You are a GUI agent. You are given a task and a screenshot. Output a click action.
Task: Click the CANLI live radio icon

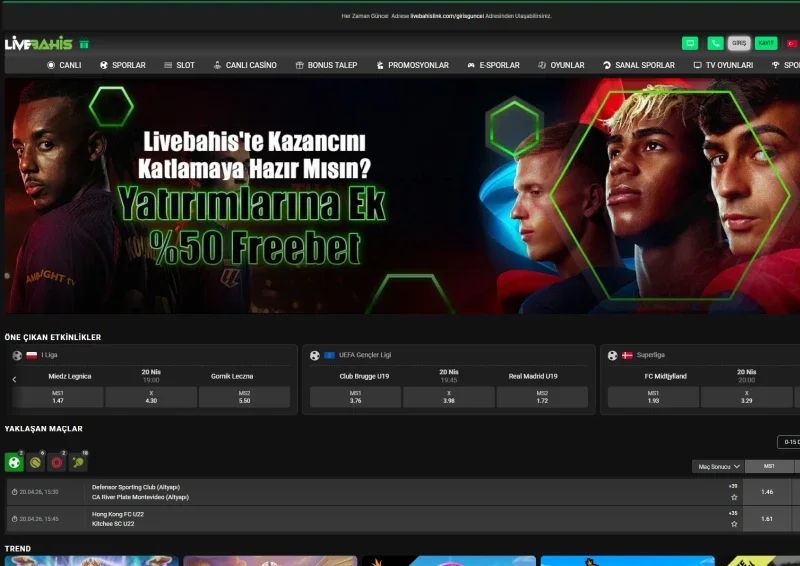pyautogui.click(x=51, y=65)
